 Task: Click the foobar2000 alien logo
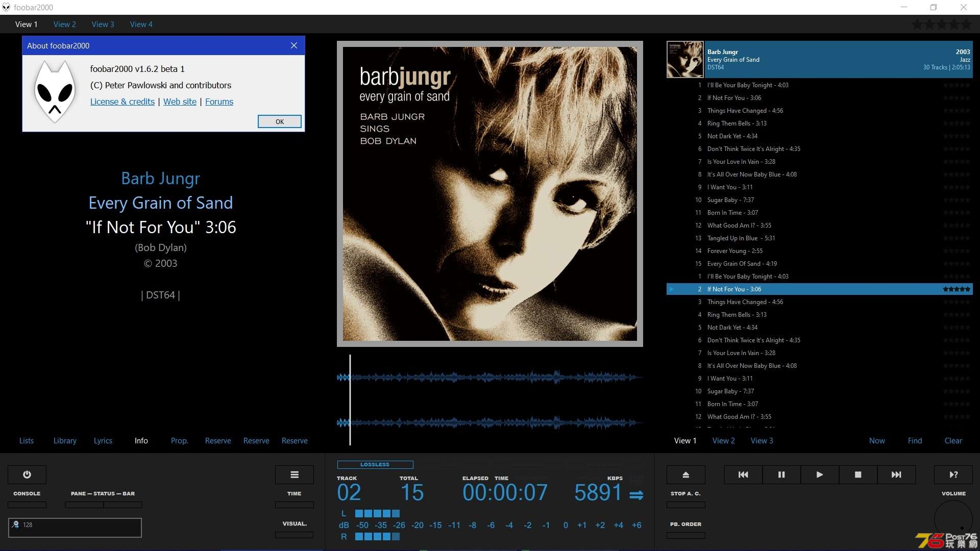point(55,91)
